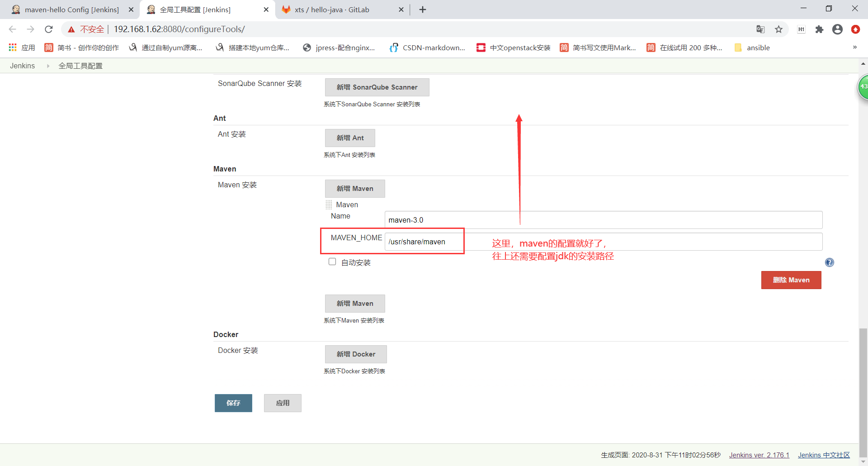Click the not-secure warning triangle icon
The image size is (868, 466).
point(71,29)
